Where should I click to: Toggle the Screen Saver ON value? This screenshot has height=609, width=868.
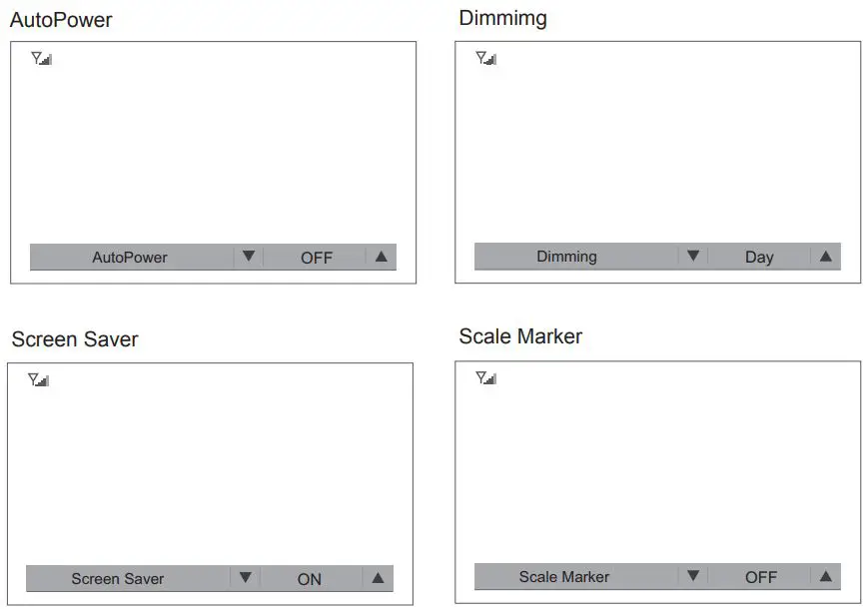point(310,579)
